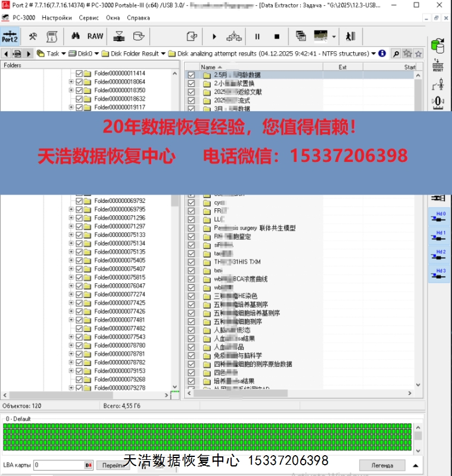Click the Легенда button

tap(382, 465)
